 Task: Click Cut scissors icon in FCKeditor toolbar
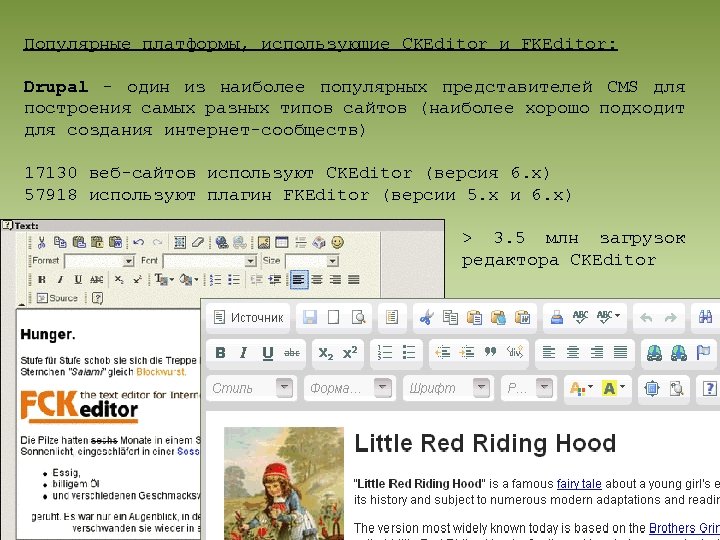(x=41, y=242)
